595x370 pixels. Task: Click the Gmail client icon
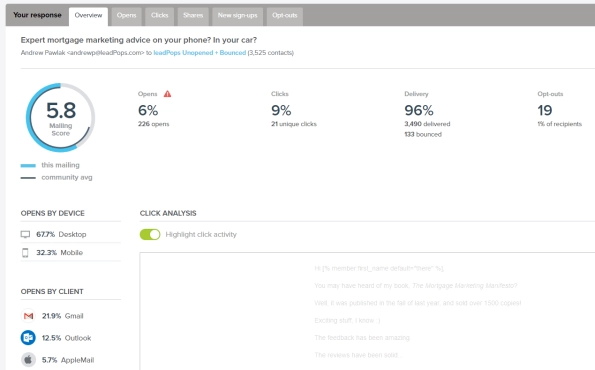click(28, 316)
